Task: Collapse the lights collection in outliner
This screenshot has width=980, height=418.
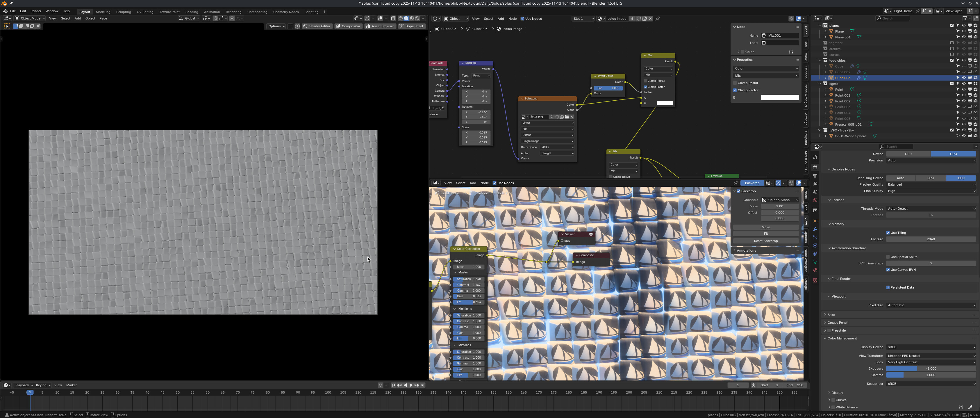Action: tap(820, 84)
